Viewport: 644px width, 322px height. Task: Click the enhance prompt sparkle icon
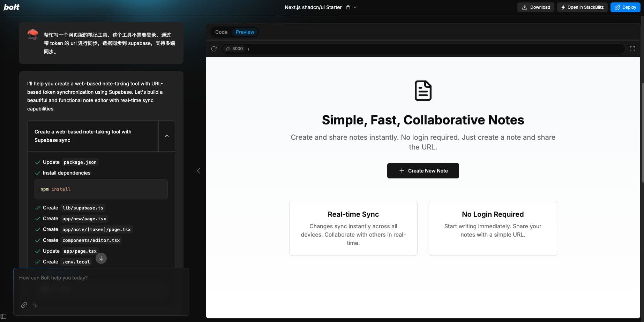[x=35, y=305]
